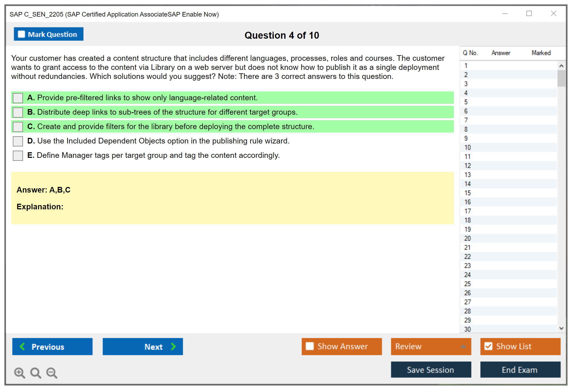Click the reset zoom magnifier icon
Viewport: 574px width, 392px height.
pos(36,373)
